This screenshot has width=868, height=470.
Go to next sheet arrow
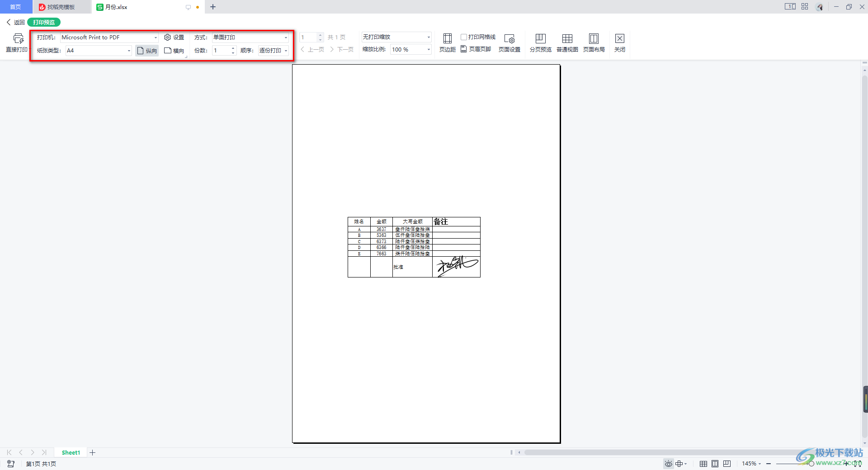click(x=33, y=452)
